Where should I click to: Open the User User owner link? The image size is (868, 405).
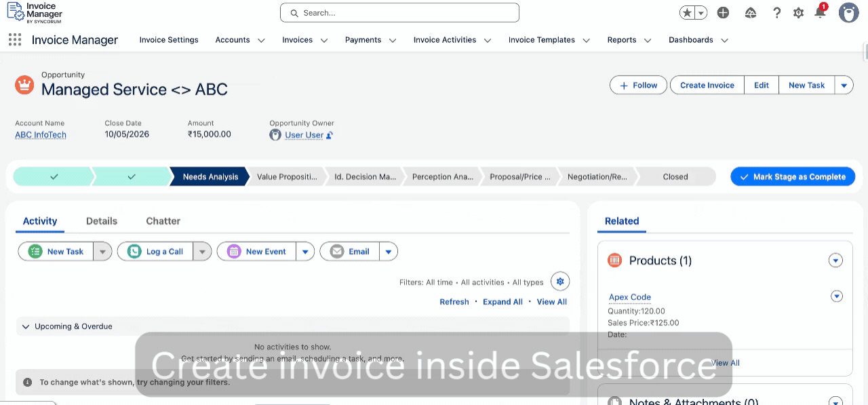pyautogui.click(x=304, y=135)
